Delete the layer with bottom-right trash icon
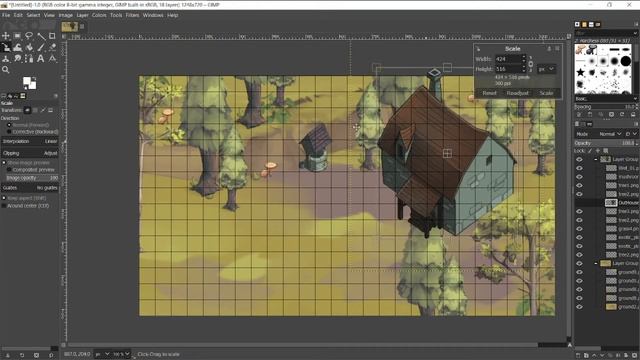The width and height of the screenshot is (640, 360). [634, 356]
